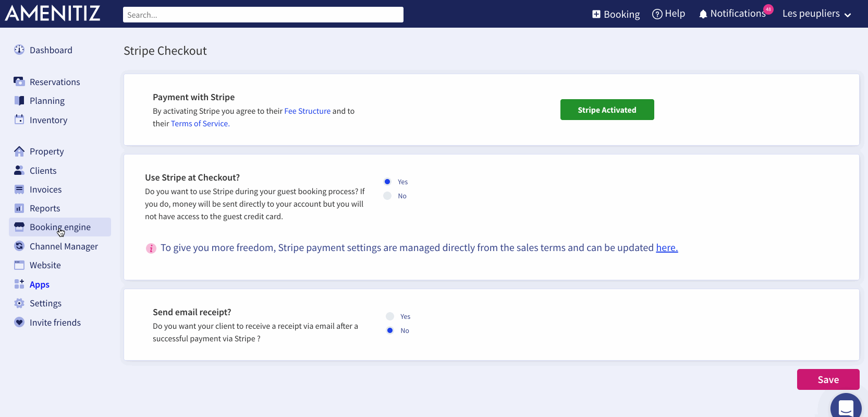Select No for Send email receipt

tap(390, 330)
